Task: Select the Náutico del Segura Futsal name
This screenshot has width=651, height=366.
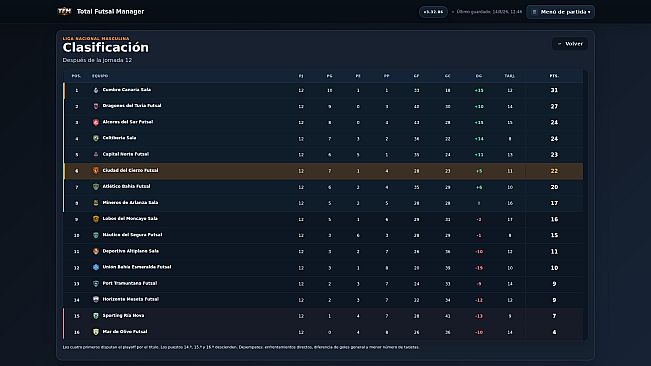Action: tap(132, 234)
